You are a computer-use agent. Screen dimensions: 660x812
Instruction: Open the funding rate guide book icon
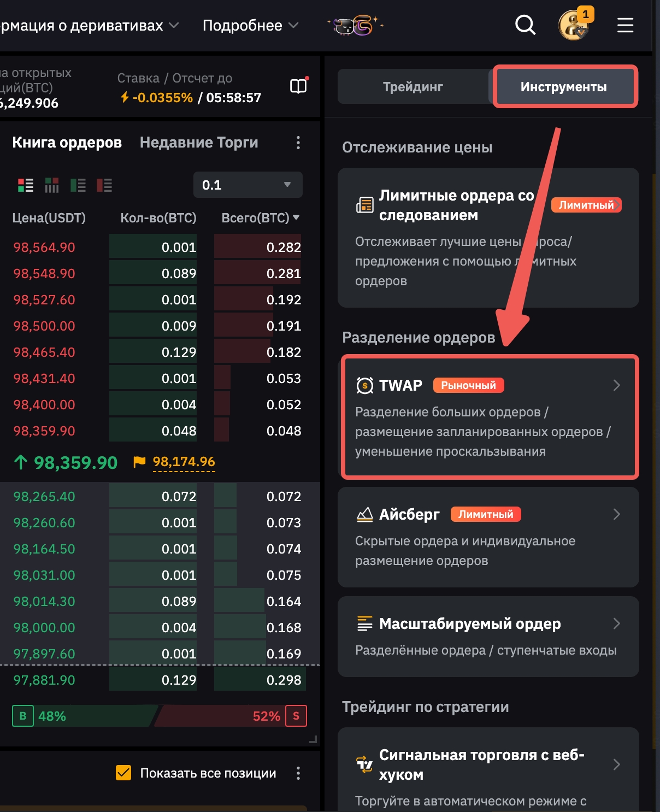298,86
